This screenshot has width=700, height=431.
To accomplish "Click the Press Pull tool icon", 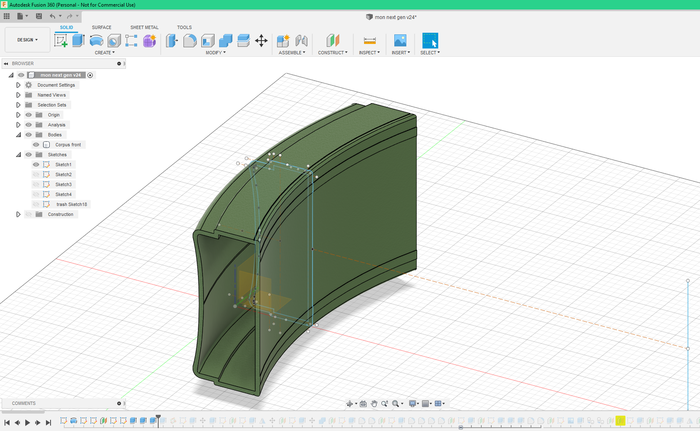I will (x=171, y=41).
